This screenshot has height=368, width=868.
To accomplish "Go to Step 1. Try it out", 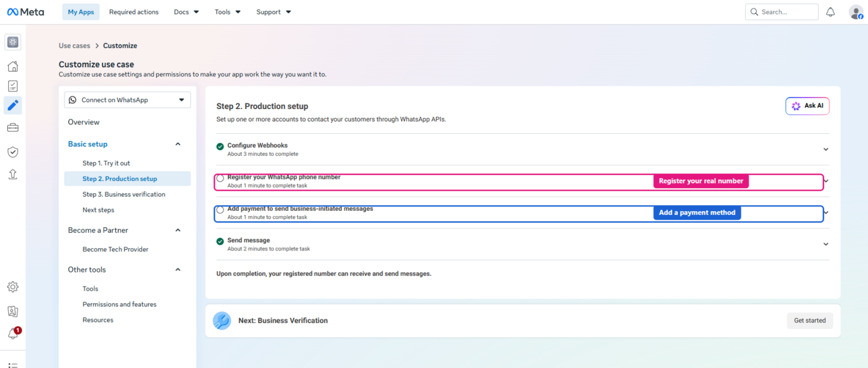I will (106, 163).
